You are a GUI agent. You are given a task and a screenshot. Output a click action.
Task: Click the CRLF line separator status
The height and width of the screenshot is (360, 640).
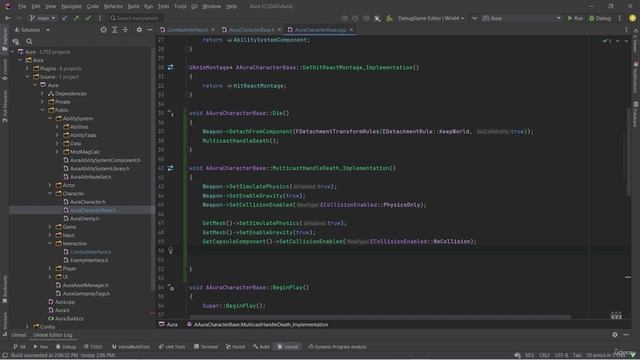click(544, 356)
